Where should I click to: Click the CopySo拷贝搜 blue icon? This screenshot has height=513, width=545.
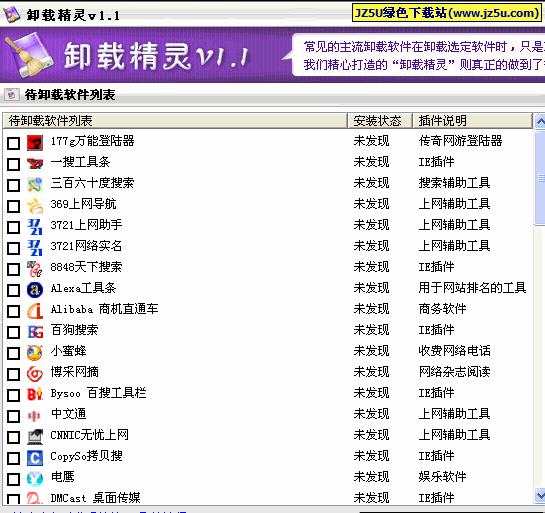35,458
